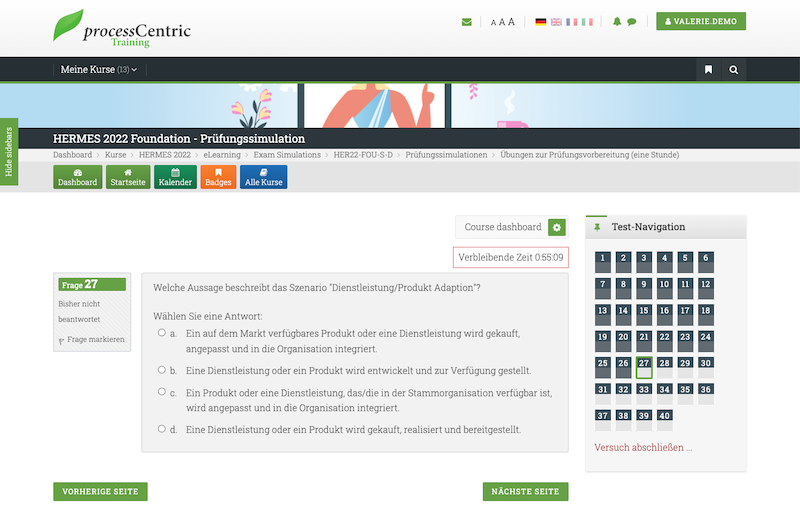Click Versuch abschließen link
The height and width of the screenshot is (508, 800).
643,447
